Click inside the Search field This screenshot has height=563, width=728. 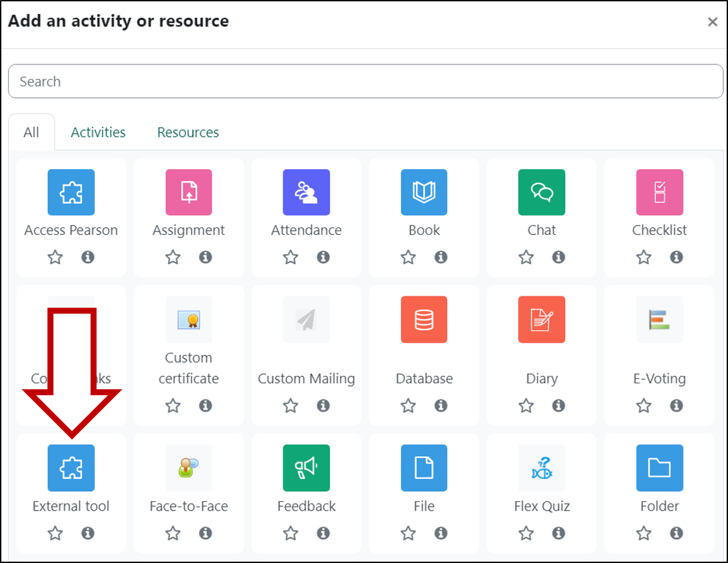point(364,81)
